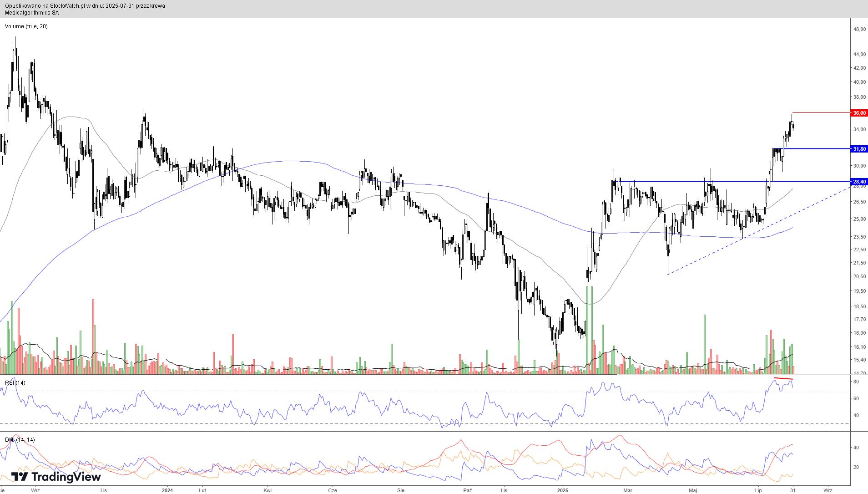
Task: Click the Kwi month label on time axis
Action: (x=268, y=490)
